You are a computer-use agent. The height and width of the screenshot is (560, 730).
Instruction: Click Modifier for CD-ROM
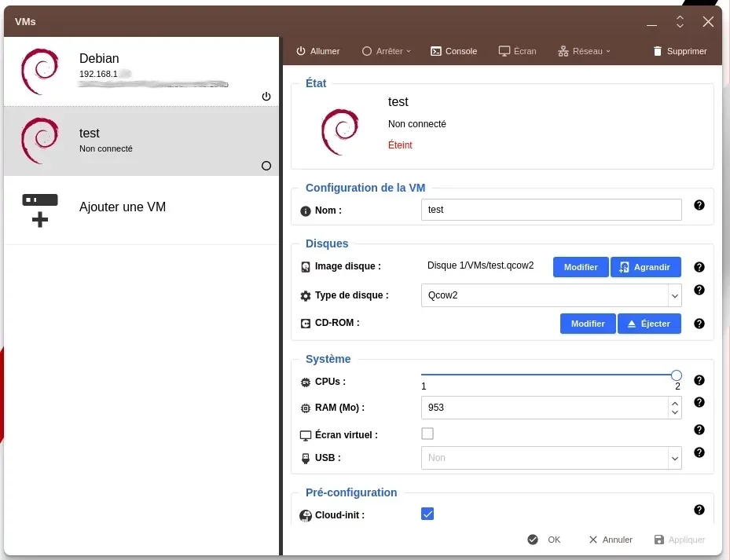pos(588,324)
